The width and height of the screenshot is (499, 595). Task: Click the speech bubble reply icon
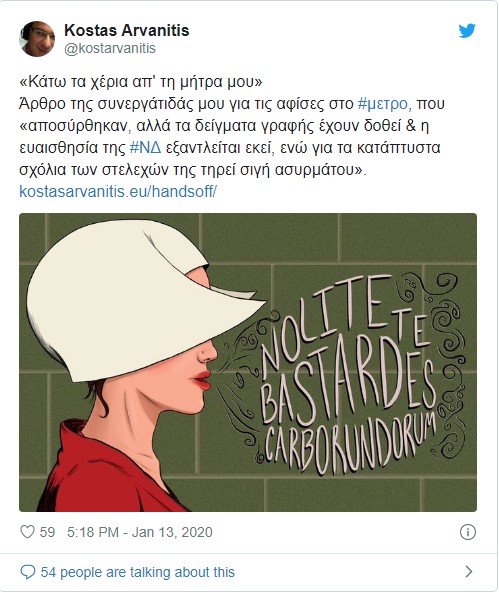[27, 572]
